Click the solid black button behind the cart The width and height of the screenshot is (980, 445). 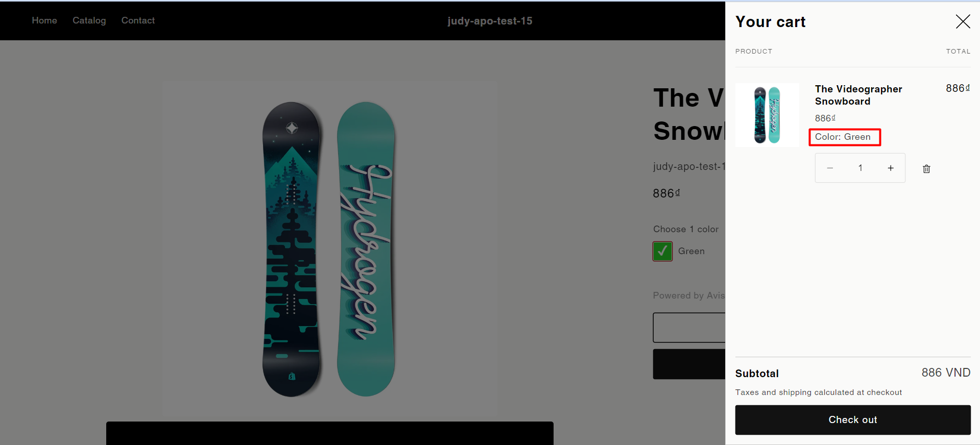click(689, 364)
